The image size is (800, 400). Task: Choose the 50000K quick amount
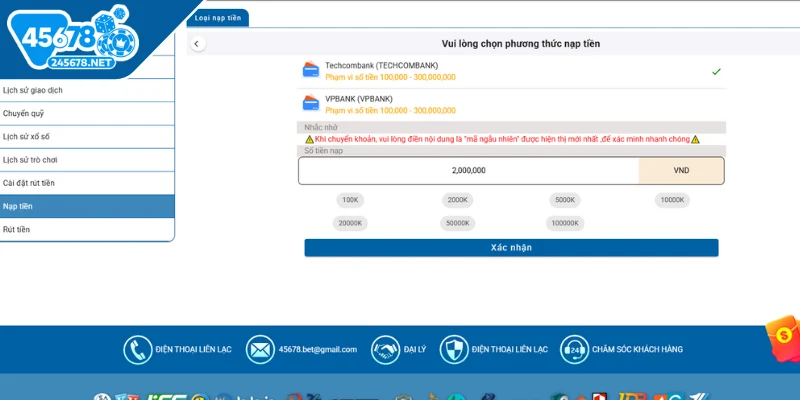(x=457, y=223)
